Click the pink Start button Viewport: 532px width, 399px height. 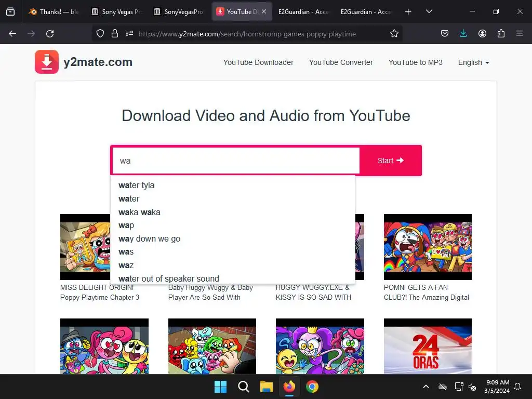pos(391,161)
